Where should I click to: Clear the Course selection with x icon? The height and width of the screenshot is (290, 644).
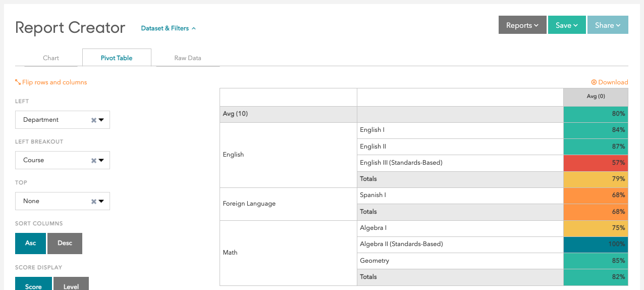point(93,161)
